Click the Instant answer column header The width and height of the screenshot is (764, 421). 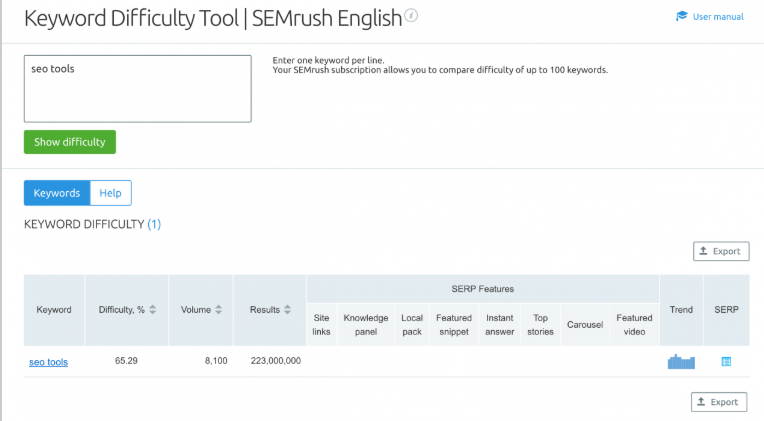pyautogui.click(x=500, y=325)
